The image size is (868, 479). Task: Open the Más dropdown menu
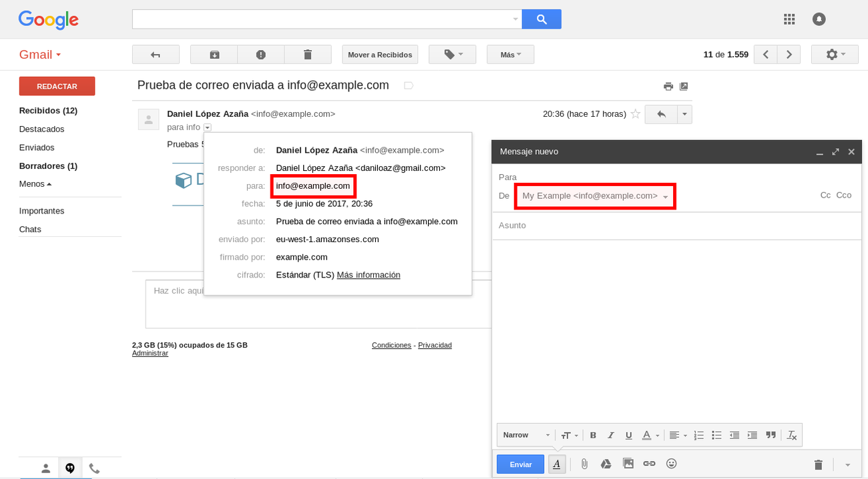click(x=510, y=54)
